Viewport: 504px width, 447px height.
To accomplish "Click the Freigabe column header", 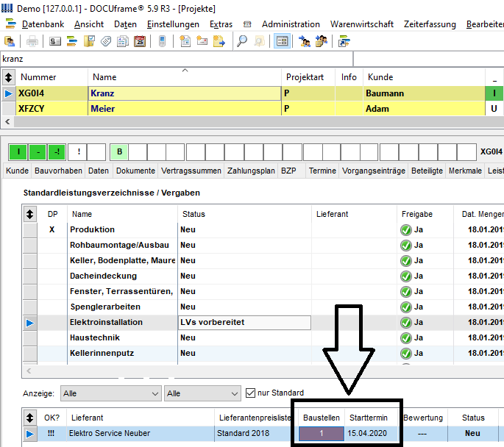I will (425, 214).
